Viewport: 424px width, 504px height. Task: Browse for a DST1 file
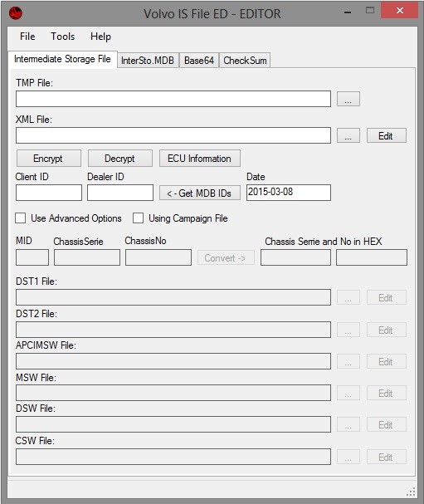pos(348,297)
